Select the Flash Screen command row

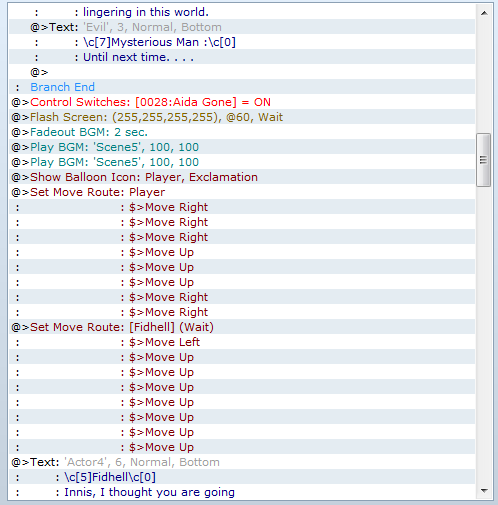(x=242, y=117)
